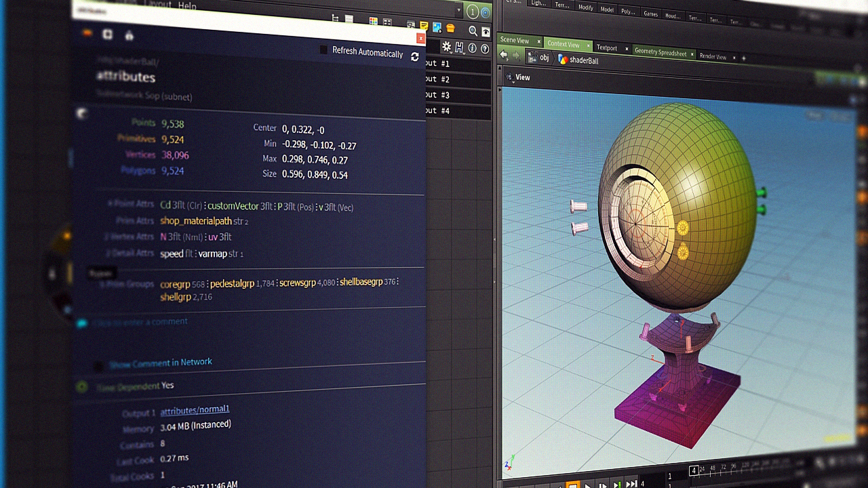868x488 pixels.
Task: Click the Points value 9,538
Action: 173,124
